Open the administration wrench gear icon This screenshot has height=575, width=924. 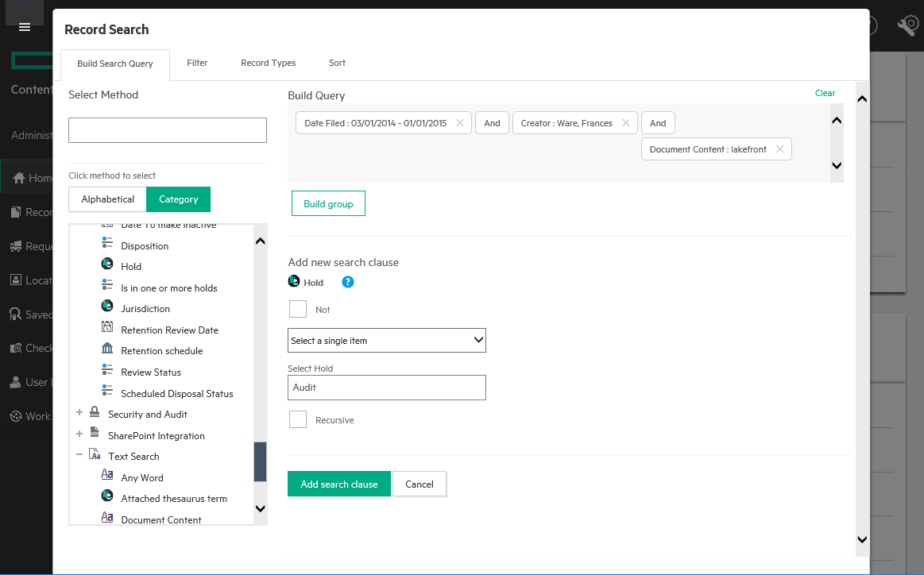pyautogui.click(x=907, y=26)
